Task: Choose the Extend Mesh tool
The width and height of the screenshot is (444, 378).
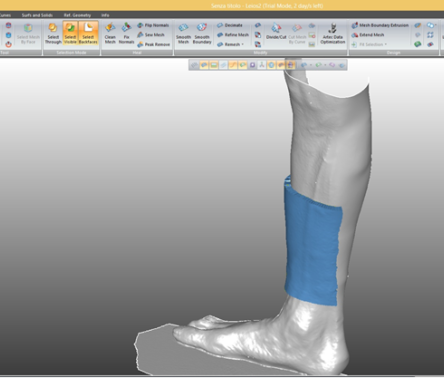Action: 368,35
